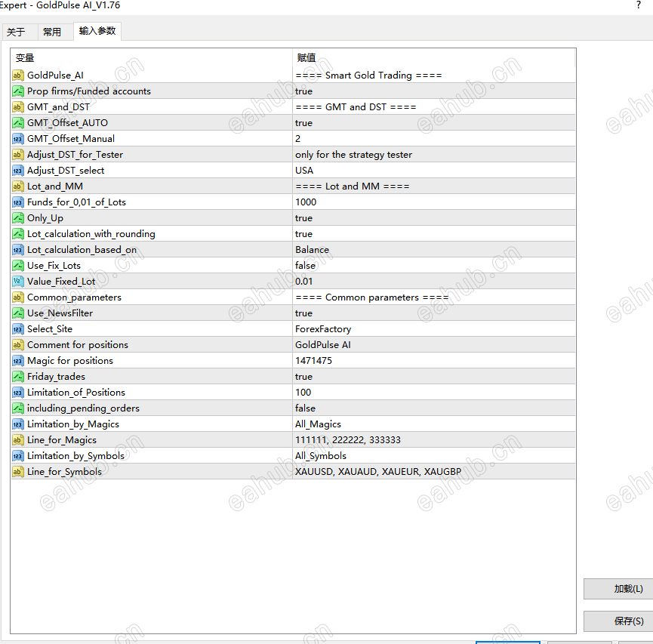Click the string icon beside Common_parameters

tap(17, 297)
